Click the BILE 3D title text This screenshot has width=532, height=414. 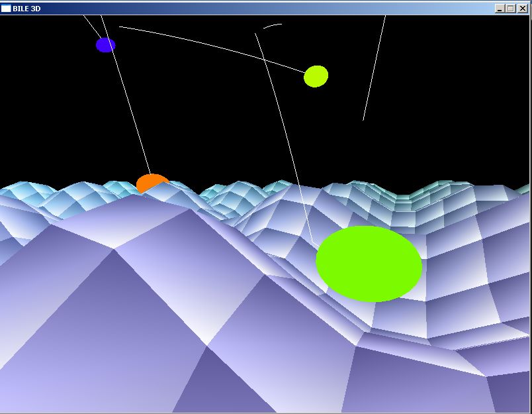coord(26,9)
